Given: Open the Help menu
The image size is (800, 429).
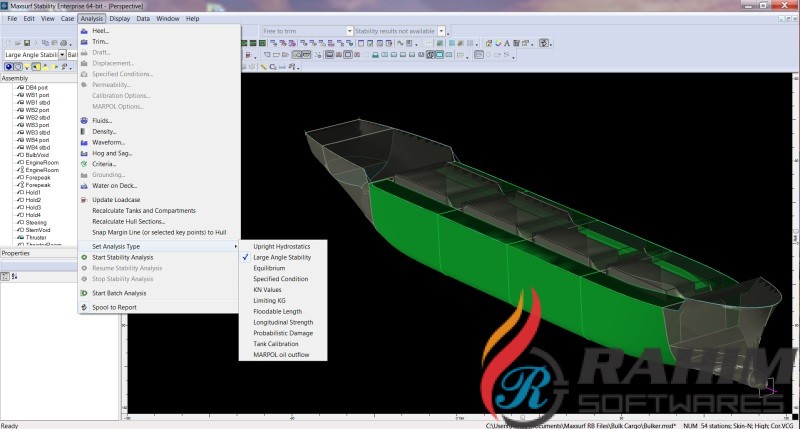Looking at the screenshot, I should (x=192, y=18).
